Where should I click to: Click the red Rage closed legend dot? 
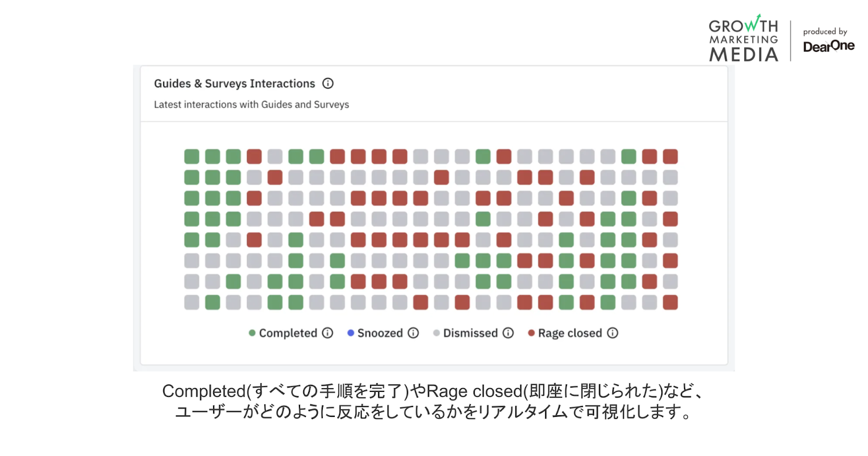[531, 333]
